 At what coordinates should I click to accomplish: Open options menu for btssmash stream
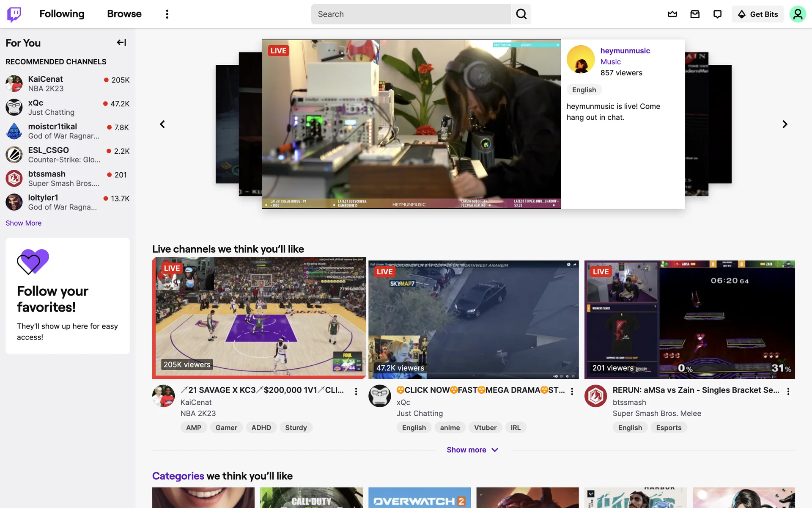pos(788,392)
